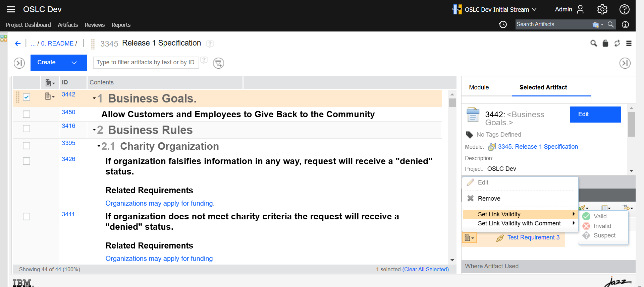Click the filter artifacts text field
The image size is (644, 287).
(x=146, y=62)
